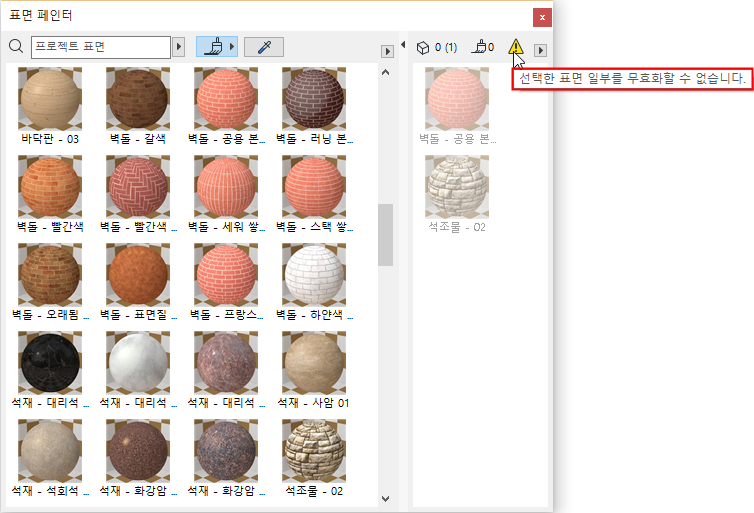Click the selected elements cube icon
The image size is (754, 513).
point(423,48)
